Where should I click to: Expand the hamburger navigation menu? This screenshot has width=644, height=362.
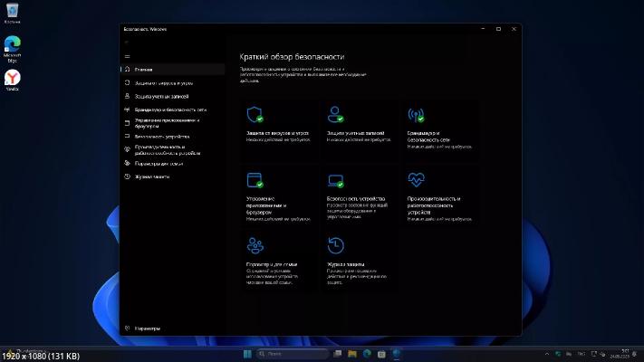(x=127, y=55)
